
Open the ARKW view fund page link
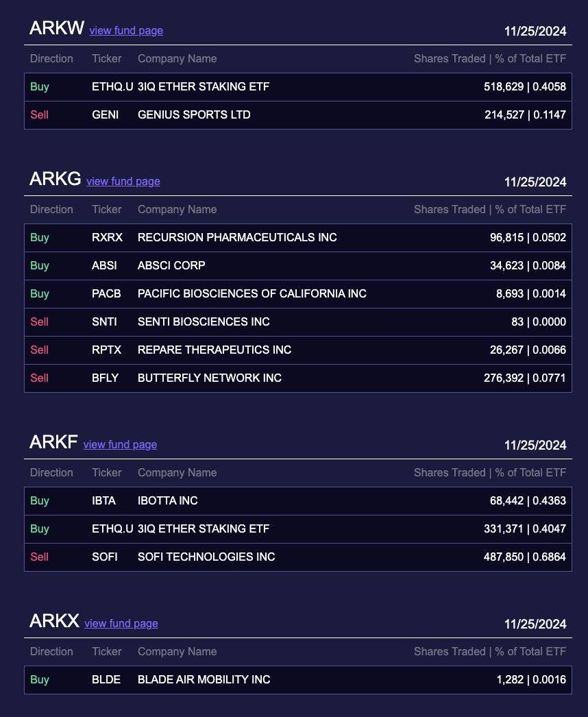[126, 31]
